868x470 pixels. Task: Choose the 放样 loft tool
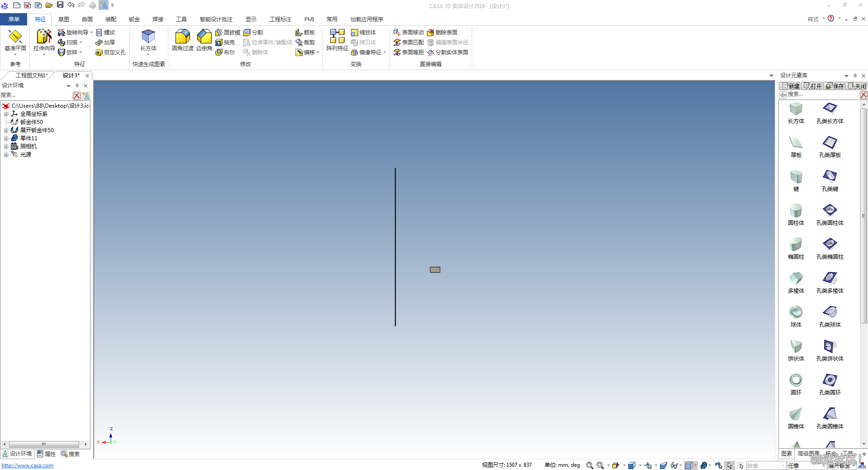pos(68,52)
